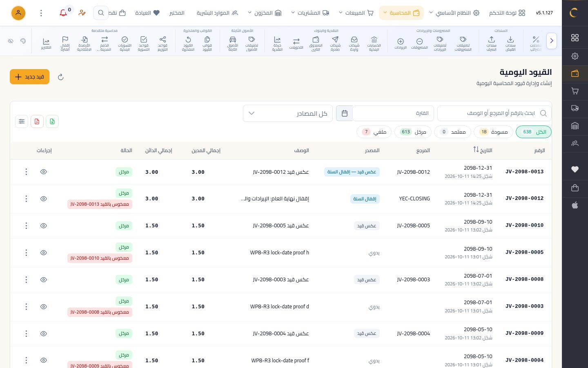Expand المشتريات purchases top menu

[310, 13]
